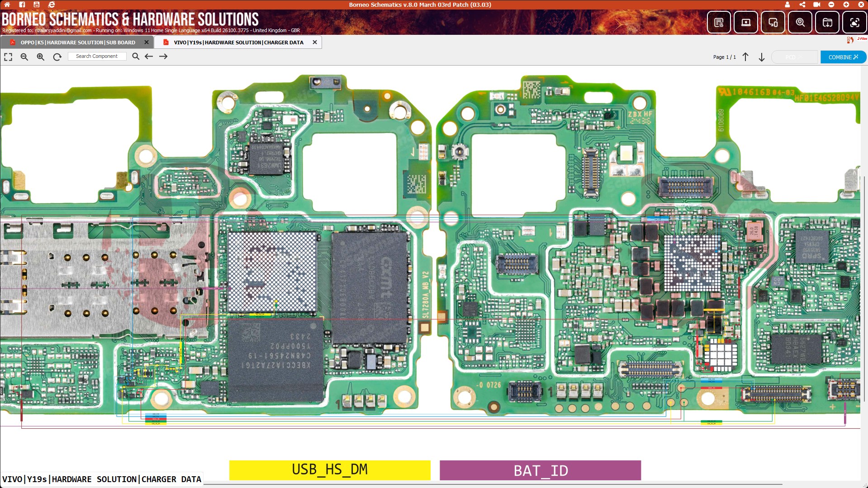Open the multi-device tool button
This screenshot has height=488, width=868.
[773, 23]
